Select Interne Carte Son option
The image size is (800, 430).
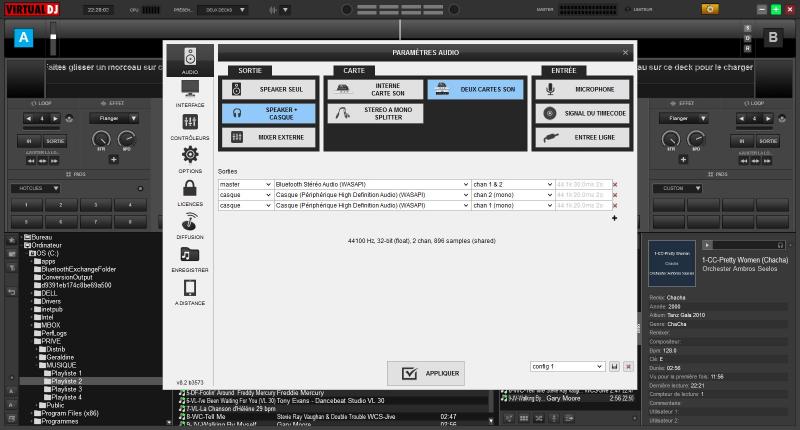[x=375, y=89]
